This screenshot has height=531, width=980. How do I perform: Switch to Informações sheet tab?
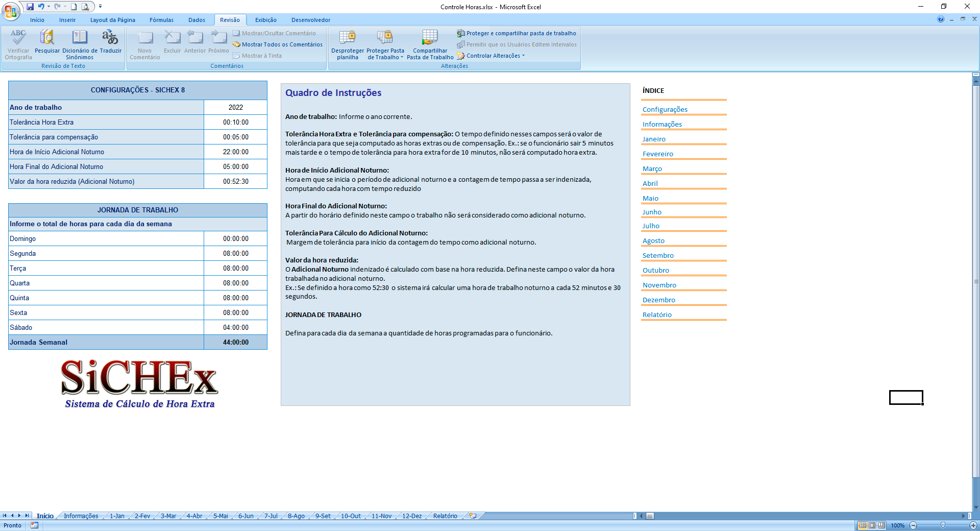81,516
